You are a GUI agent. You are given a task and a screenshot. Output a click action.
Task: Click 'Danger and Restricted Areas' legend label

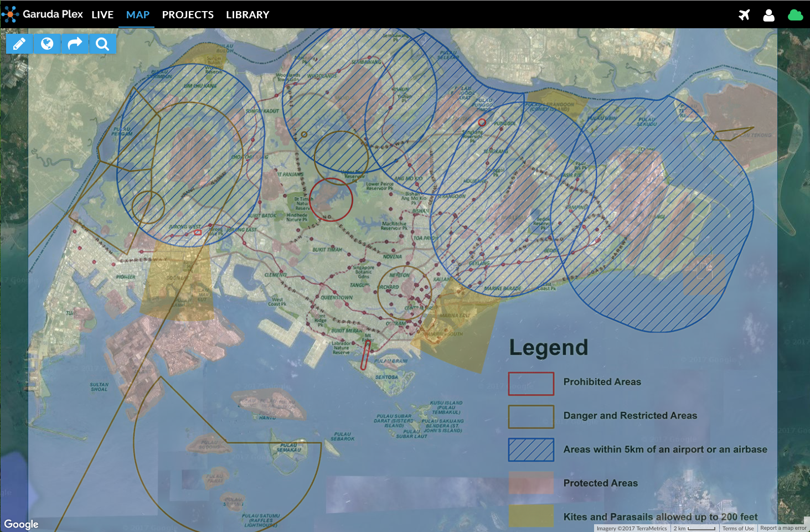pyautogui.click(x=630, y=416)
